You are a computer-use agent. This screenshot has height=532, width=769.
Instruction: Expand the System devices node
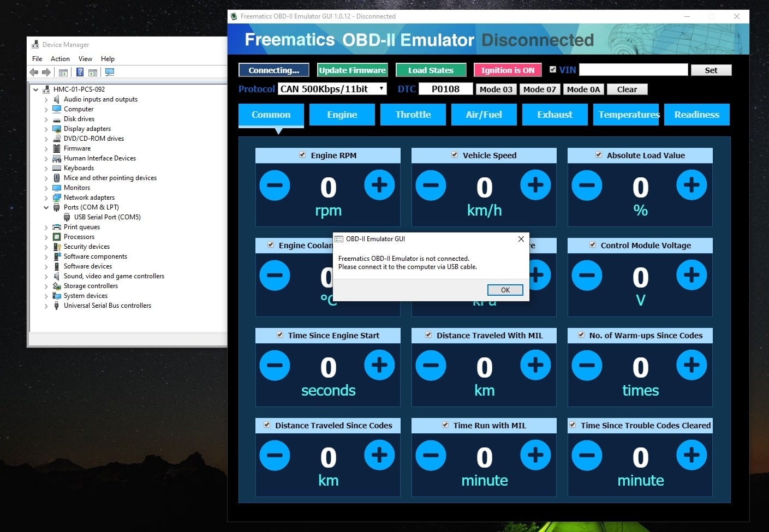click(x=46, y=296)
